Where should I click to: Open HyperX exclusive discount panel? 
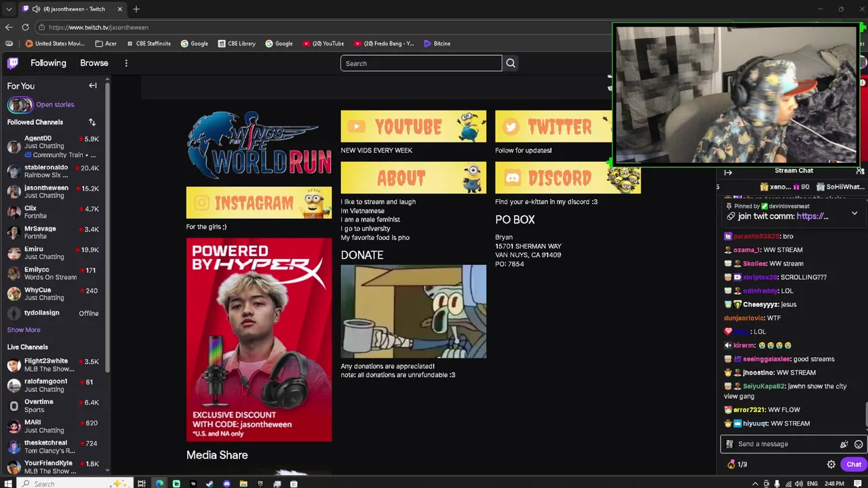point(259,340)
